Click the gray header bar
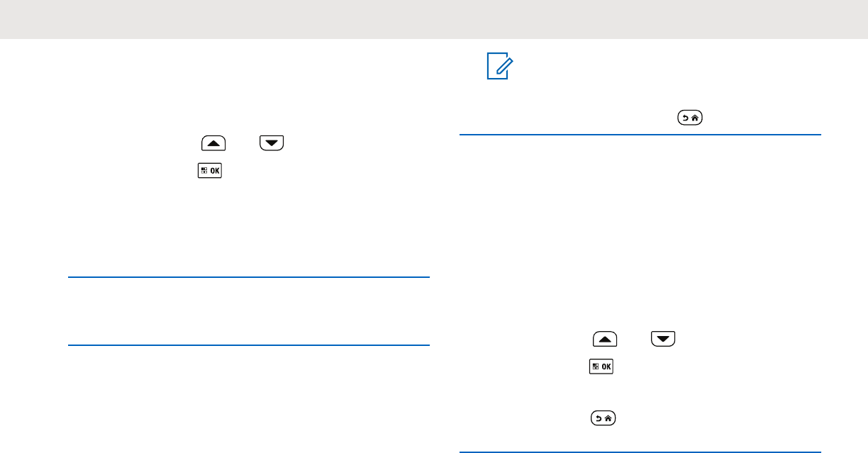The width and height of the screenshot is (868, 453). (x=434, y=19)
